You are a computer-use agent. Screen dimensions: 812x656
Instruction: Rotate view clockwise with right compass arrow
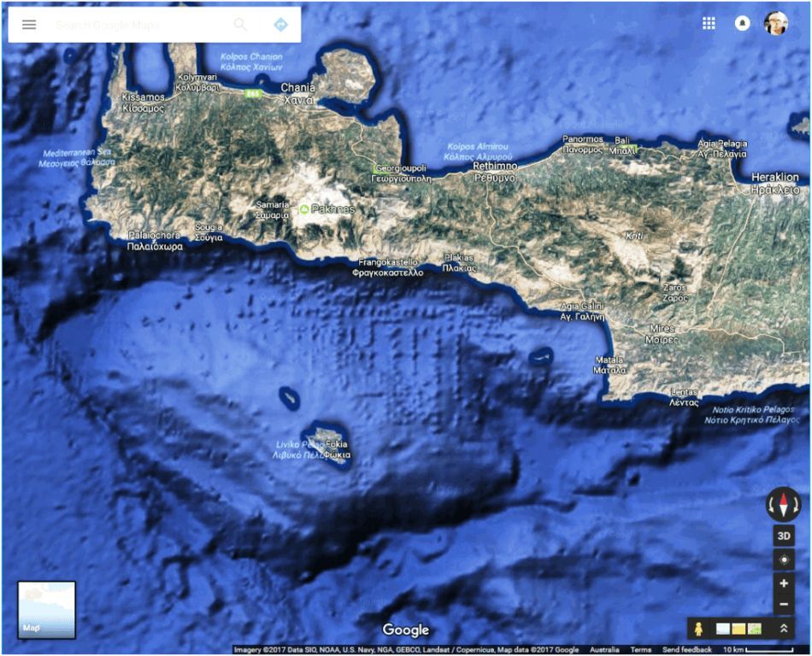point(796,504)
